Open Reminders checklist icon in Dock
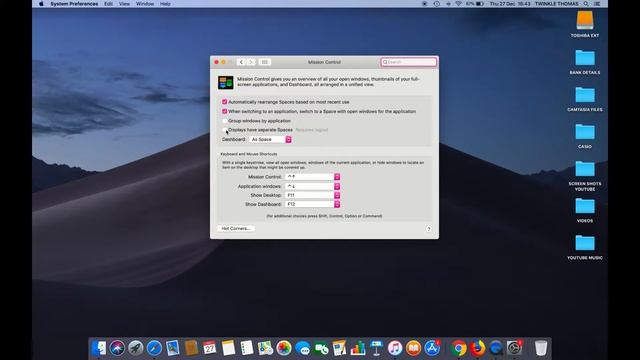640x360 pixels. pos(247,348)
